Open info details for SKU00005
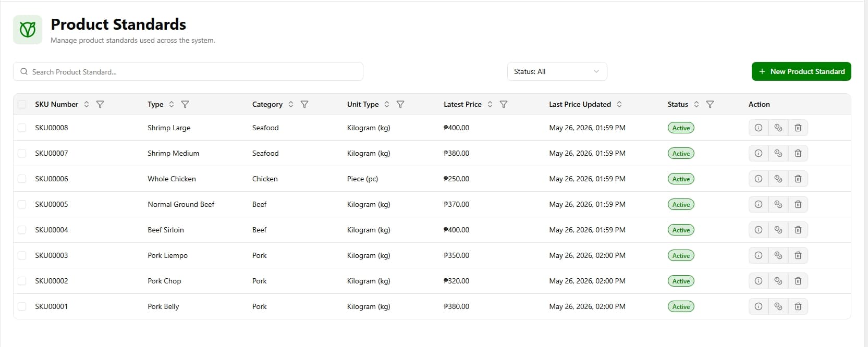The height and width of the screenshot is (347, 868). tap(759, 204)
